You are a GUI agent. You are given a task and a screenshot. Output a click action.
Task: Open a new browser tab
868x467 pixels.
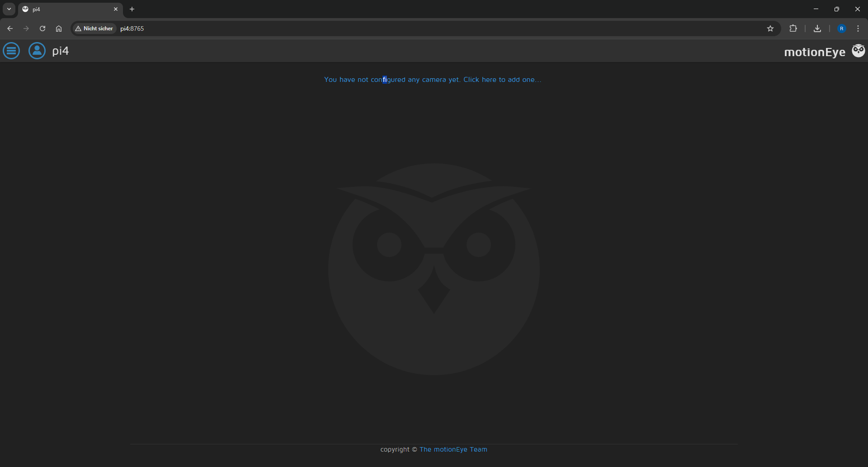(x=132, y=9)
